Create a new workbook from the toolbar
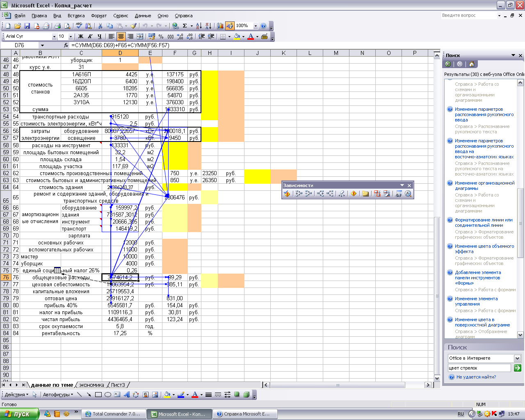Screen dimensions: 525x420 [x=7, y=26]
